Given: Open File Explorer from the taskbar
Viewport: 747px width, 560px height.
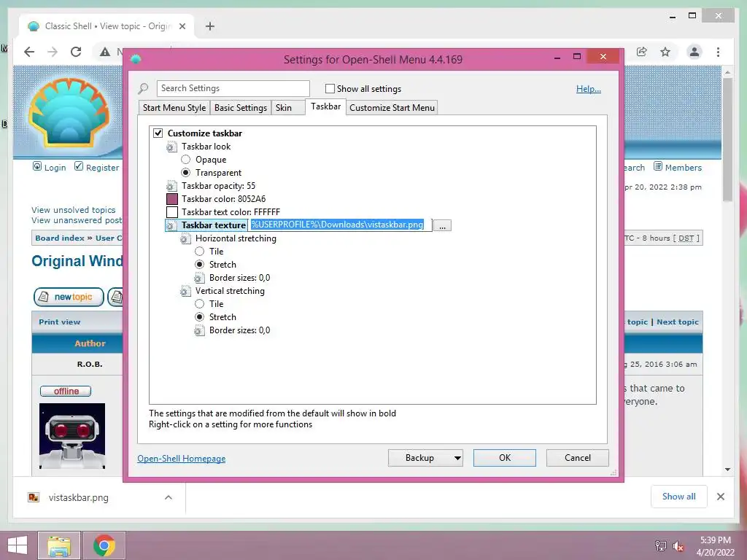Looking at the screenshot, I should point(59,545).
